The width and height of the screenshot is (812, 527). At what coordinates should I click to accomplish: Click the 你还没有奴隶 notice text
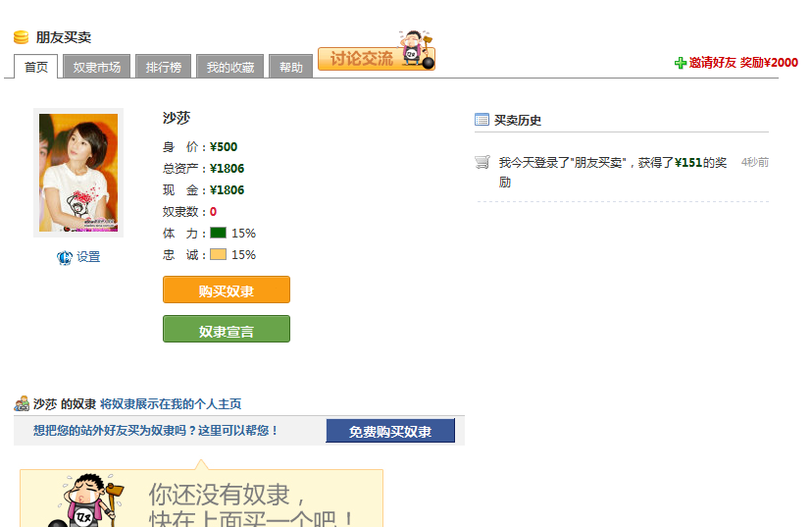251,505
